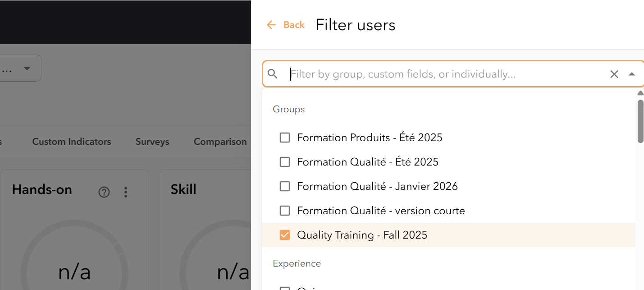Open the Custom Indicators tab
The image size is (644, 290).
pyautogui.click(x=72, y=142)
